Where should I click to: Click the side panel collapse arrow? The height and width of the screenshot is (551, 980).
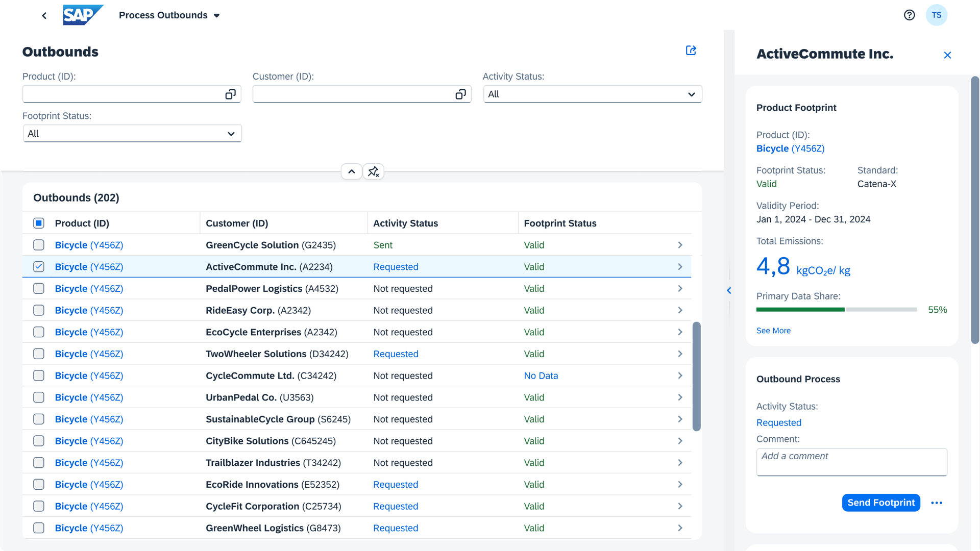(729, 290)
